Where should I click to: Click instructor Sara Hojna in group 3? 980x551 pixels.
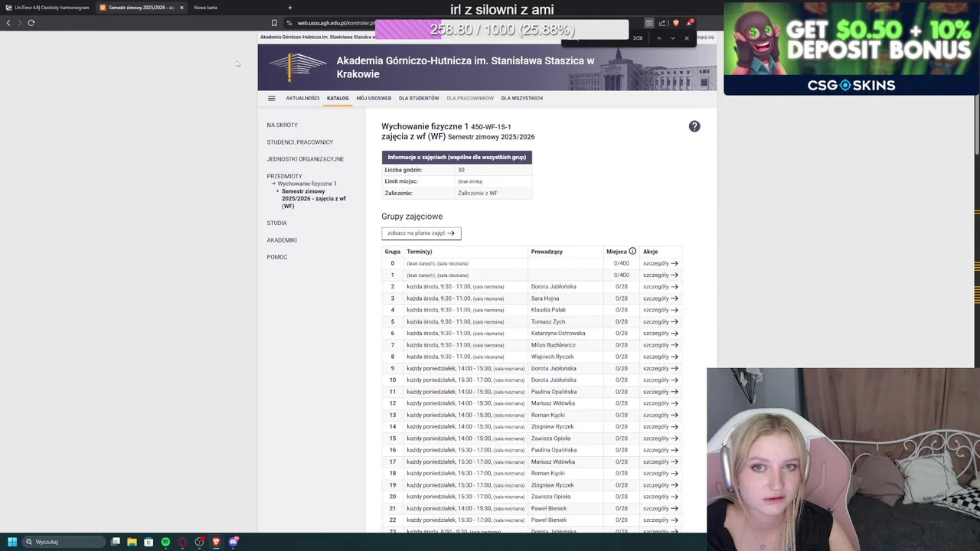coord(545,298)
